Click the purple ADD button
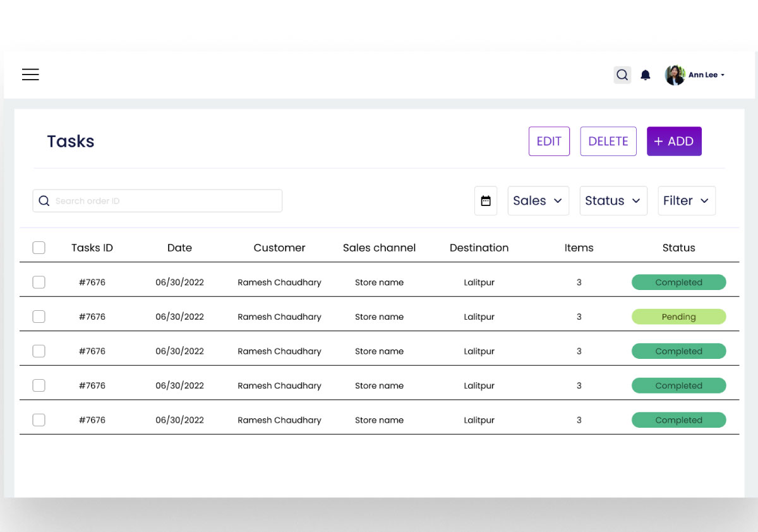758x532 pixels. [674, 142]
